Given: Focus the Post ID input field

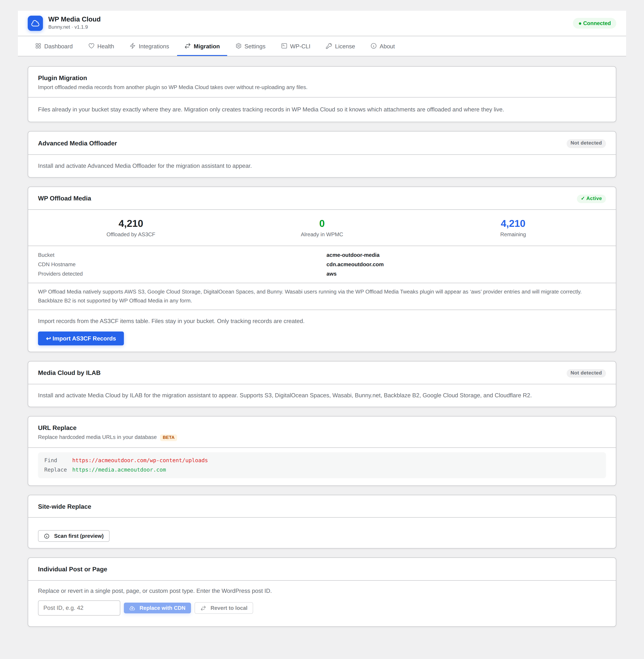Looking at the screenshot, I should (x=79, y=608).
